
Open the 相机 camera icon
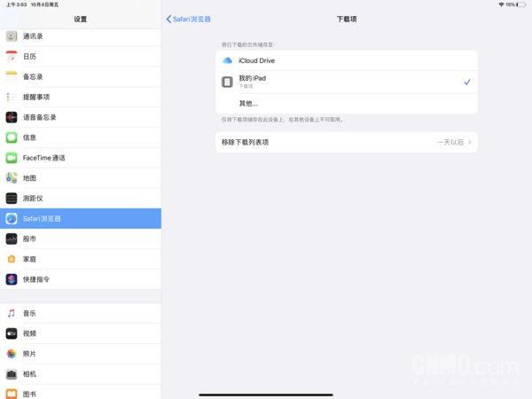pos(12,374)
